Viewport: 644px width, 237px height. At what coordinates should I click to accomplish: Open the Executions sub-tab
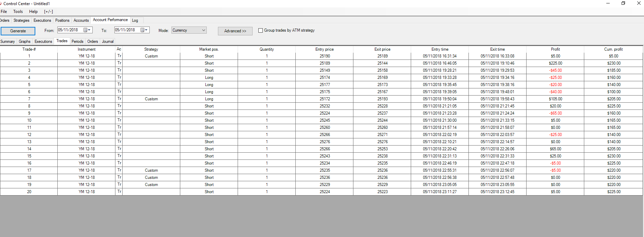click(43, 41)
